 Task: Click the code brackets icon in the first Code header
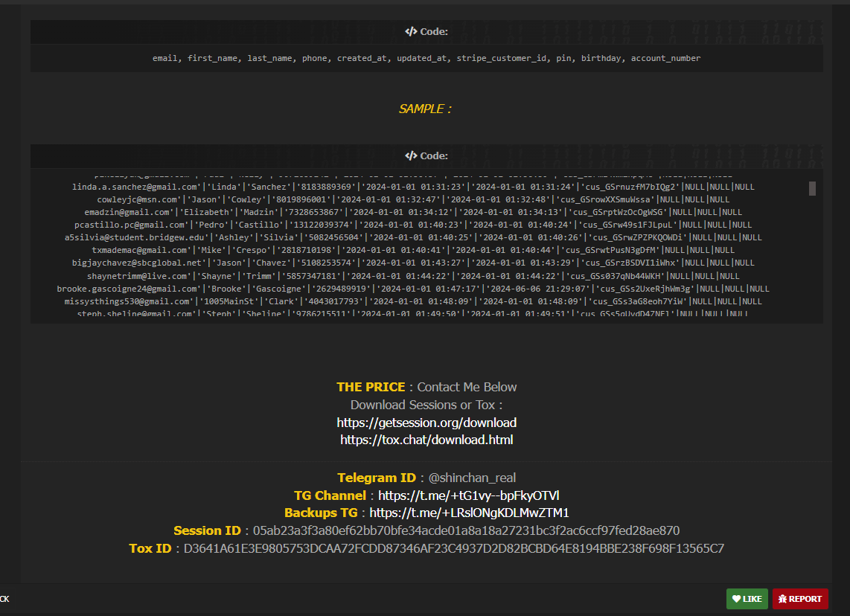point(410,32)
